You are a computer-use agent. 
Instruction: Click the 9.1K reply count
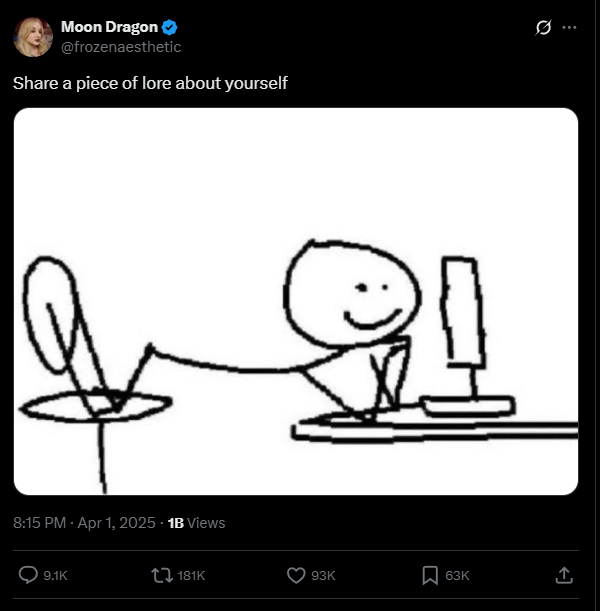point(57,575)
